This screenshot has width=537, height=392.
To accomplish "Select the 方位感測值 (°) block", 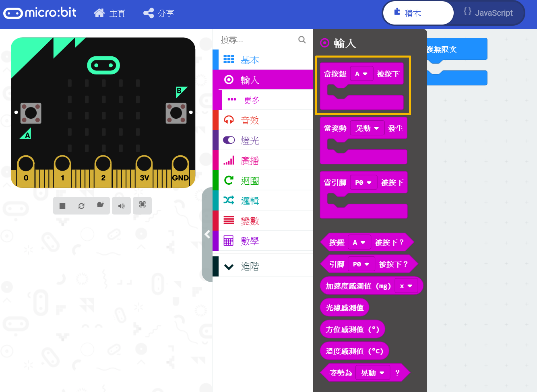I will click(x=353, y=330).
